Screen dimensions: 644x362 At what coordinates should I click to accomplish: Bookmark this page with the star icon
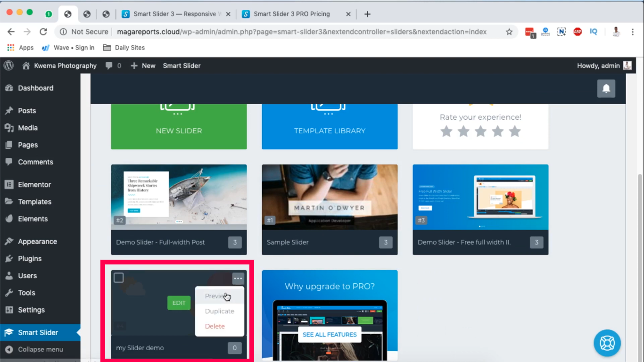point(509,32)
